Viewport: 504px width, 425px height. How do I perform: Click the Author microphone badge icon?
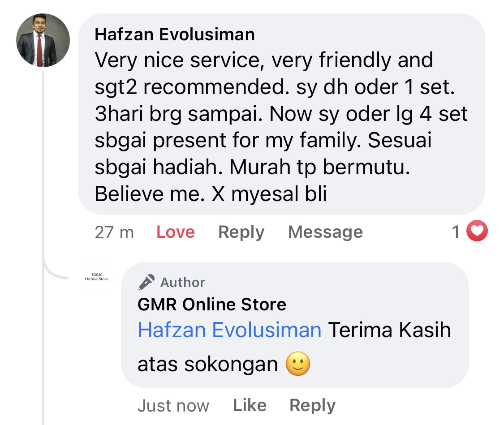click(x=146, y=282)
